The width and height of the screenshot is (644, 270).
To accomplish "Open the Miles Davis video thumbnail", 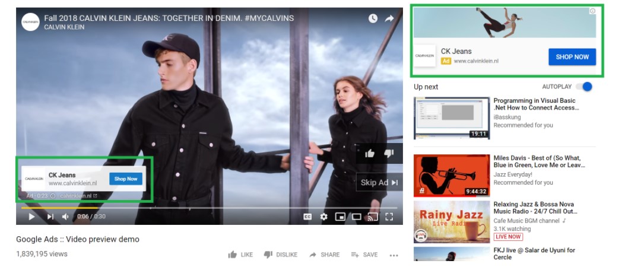I will (451, 176).
